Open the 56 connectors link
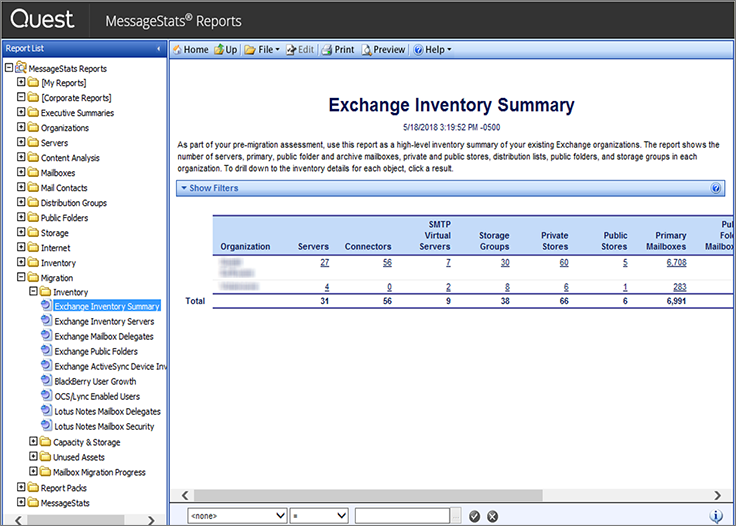Image resolution: width=736 pixels, height=526 pixels. tap(387, 263)
